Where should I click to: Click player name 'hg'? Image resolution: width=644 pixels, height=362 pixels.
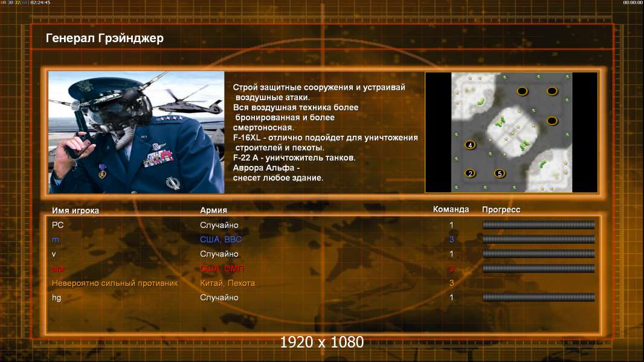click(56, 298)
